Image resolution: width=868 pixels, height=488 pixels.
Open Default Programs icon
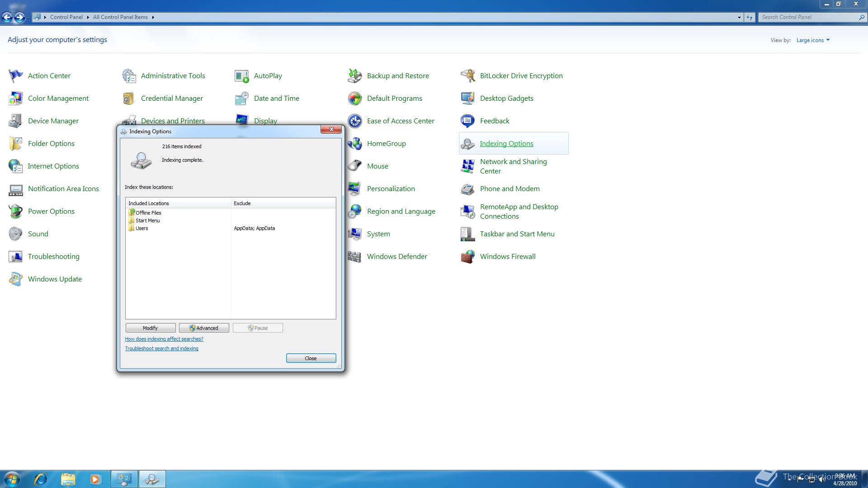pos(355,99)
